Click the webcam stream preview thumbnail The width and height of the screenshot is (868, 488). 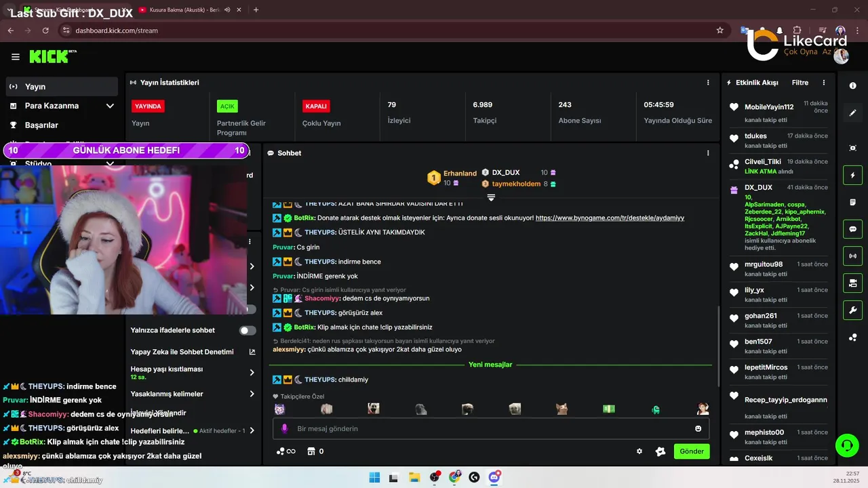[123, 240]
